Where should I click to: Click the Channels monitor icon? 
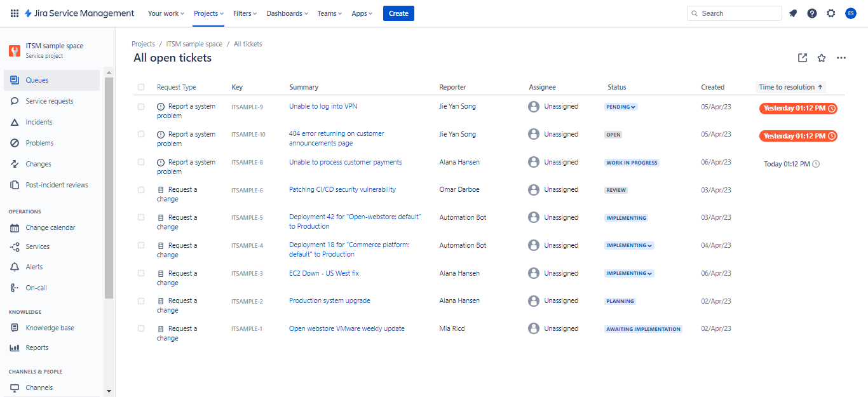pyautogui.click(x=15, y=387)
